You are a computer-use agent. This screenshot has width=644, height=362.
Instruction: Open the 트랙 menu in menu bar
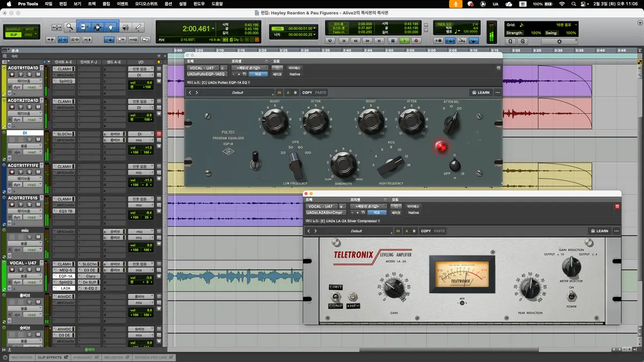click(x=92, y=4)
